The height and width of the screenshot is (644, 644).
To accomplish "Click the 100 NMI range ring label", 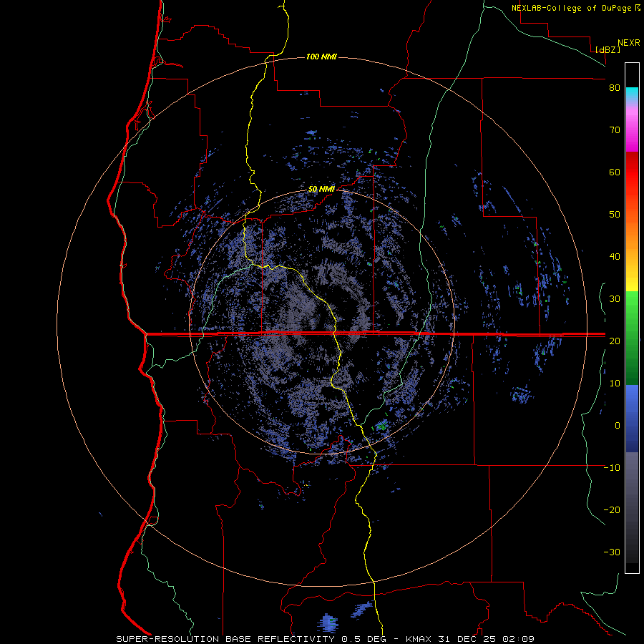I will tap(321, 57).
